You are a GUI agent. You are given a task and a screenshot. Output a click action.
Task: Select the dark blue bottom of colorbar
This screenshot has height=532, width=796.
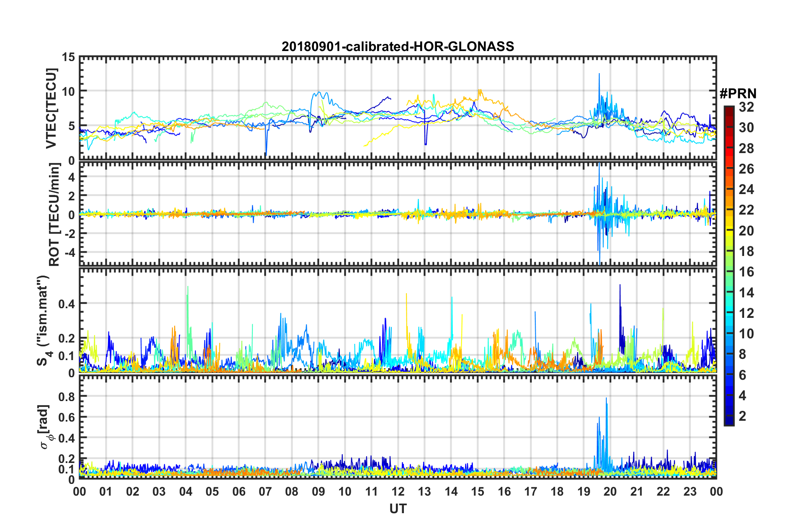coord(729,422)
